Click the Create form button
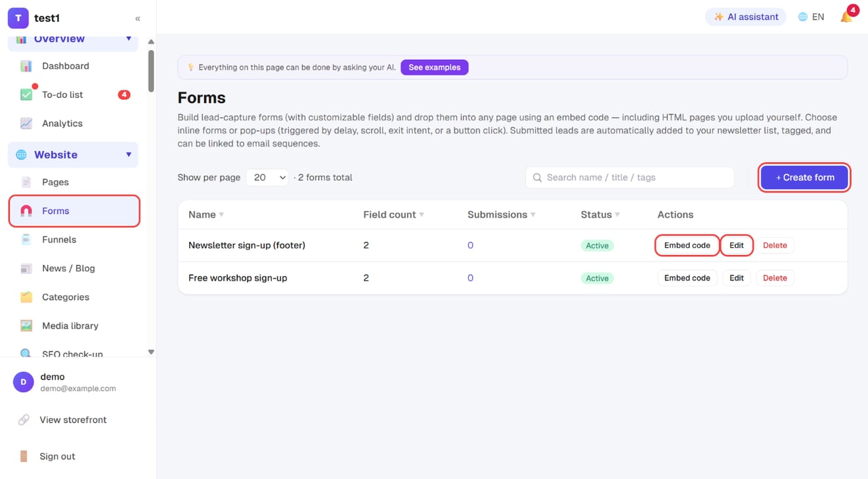Screen dimensions: 868x479 coord(804,177)
